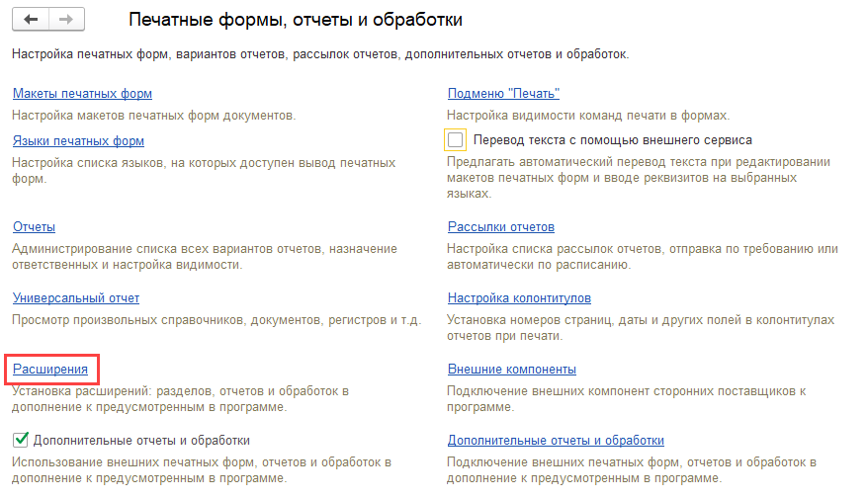The image size is (868, 499).
Task: Open the Дополнительные отчеты и обработки hyperlink on right
Action: tap(556, 441)
